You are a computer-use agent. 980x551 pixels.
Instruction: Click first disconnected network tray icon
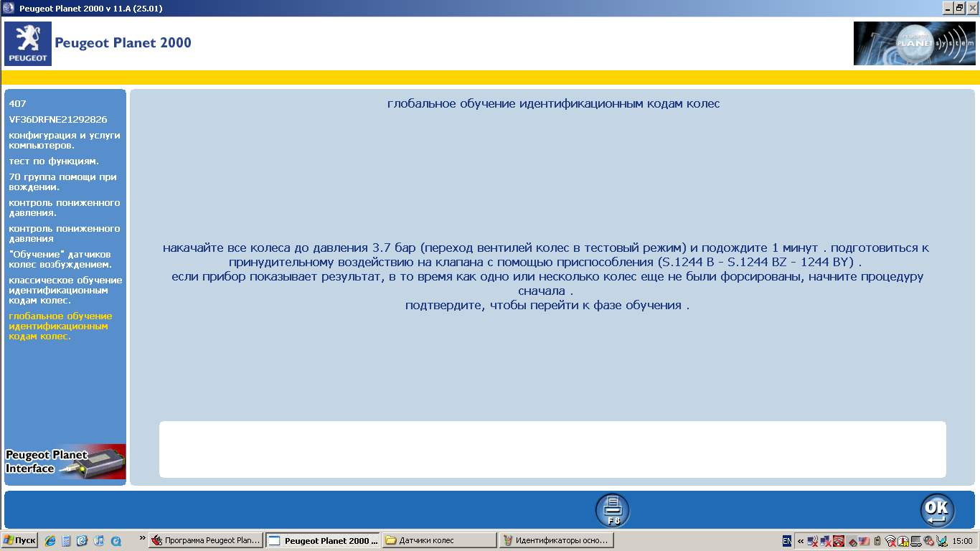[x=813, y=541]
